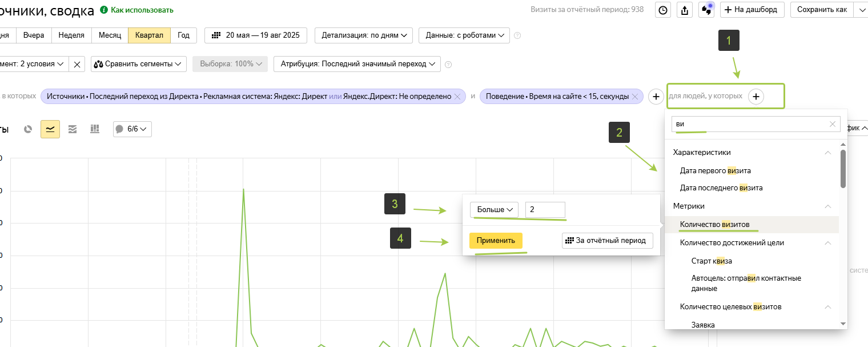This screenshot has height=347, width=868.
Task: Select the Месяц period tab
Action: click(x=110, y=35)
